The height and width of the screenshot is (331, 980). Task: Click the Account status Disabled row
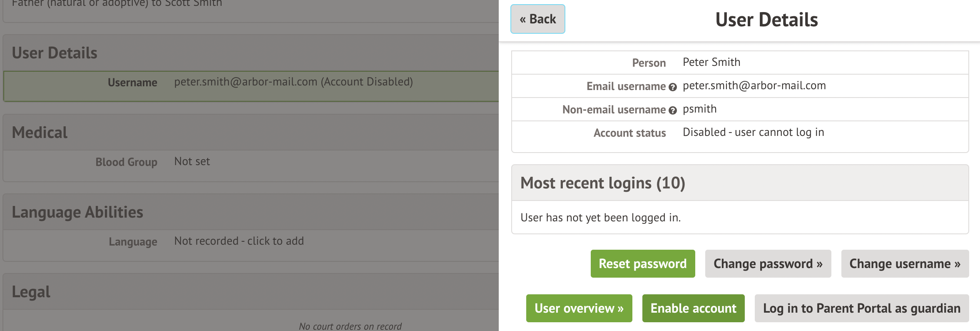pyautogui.click(x=753, y=133)
